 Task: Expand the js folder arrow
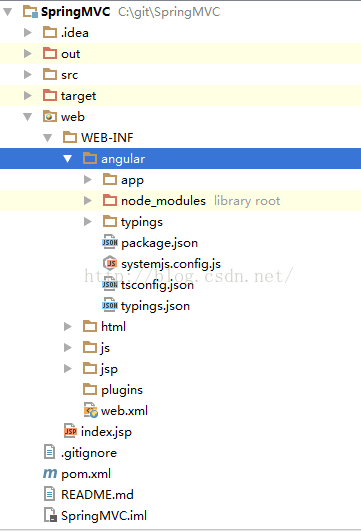(68, 347)
